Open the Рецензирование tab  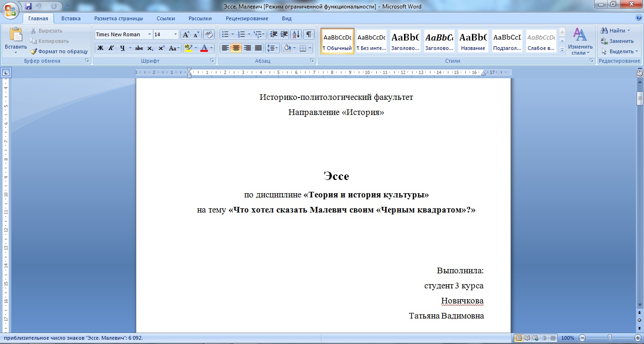[247, 18]
